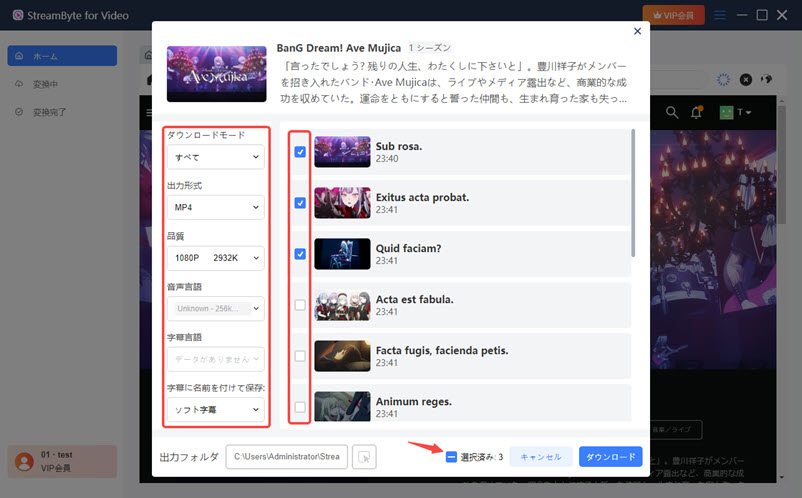
Task: Click the Ave Mujica series cover image
Action: click(x=216, y=74)
